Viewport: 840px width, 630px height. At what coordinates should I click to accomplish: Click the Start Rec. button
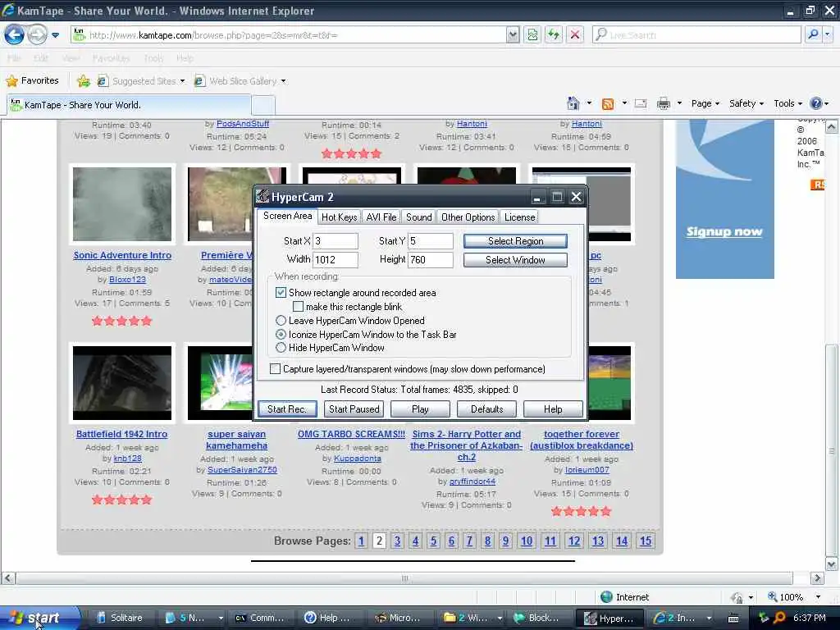[x=287, y=409]
